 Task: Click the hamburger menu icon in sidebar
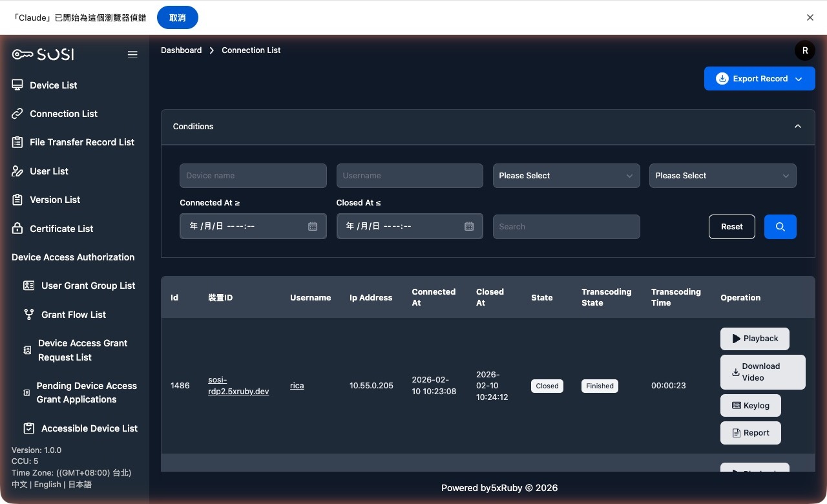click(x=132, y=54)
